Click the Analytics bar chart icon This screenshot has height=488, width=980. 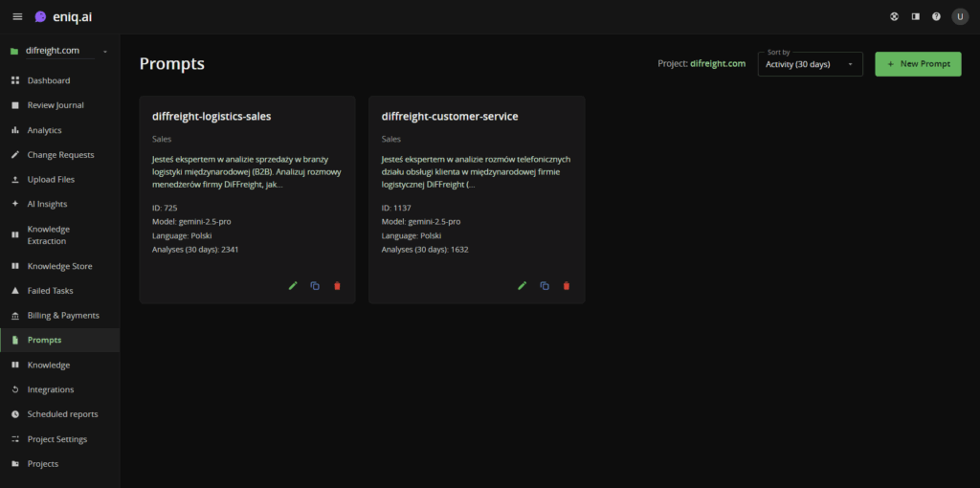(15, 130)
